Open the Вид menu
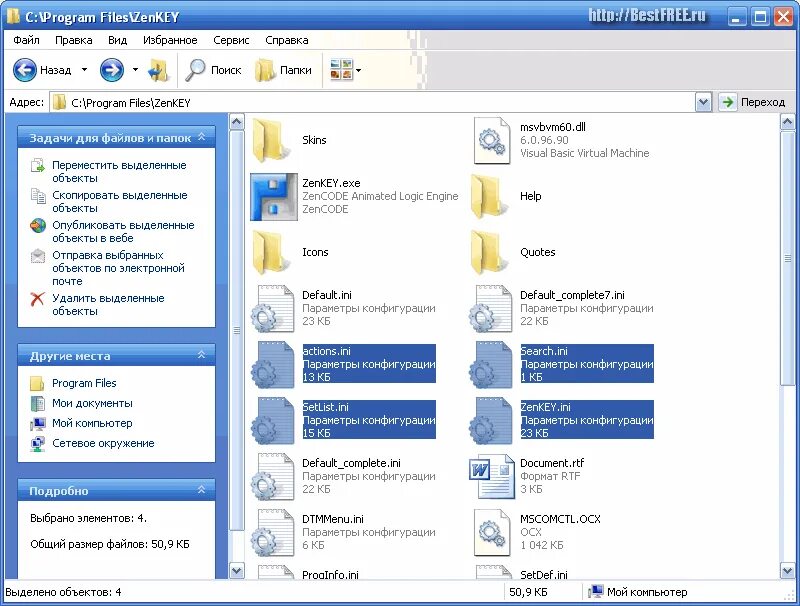This screenshot has width=800, height=606. 117,40
